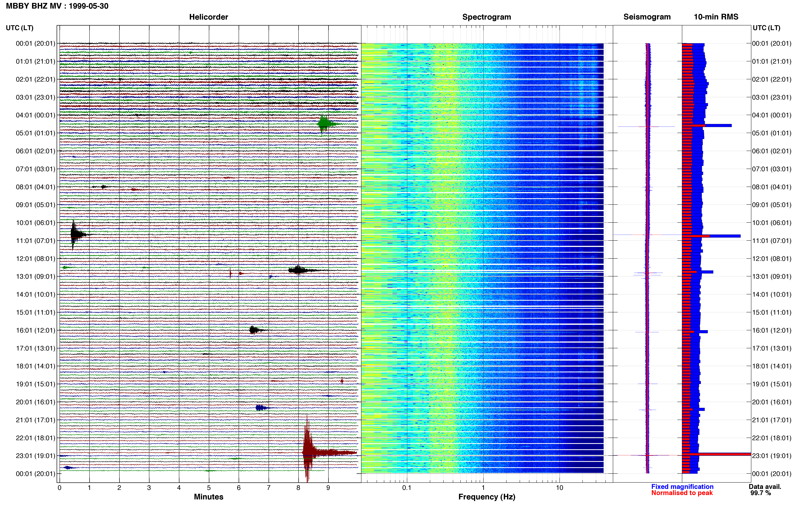Image resolution: width=812 pixels, height=508 pixels.
Task: Click left time label '10:01 (06:01)'
Action: point(36,223)
